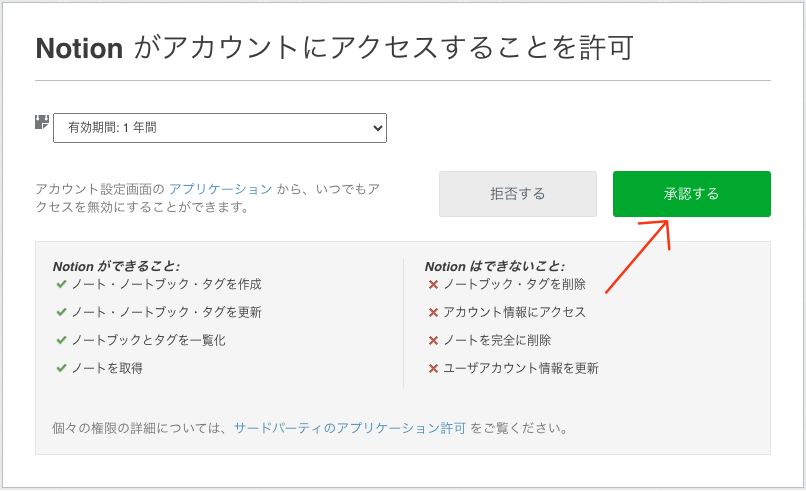The height and width of the screenshot is (491, 806).
Task: Open the アプリケーション link
Action: point(221,189)
